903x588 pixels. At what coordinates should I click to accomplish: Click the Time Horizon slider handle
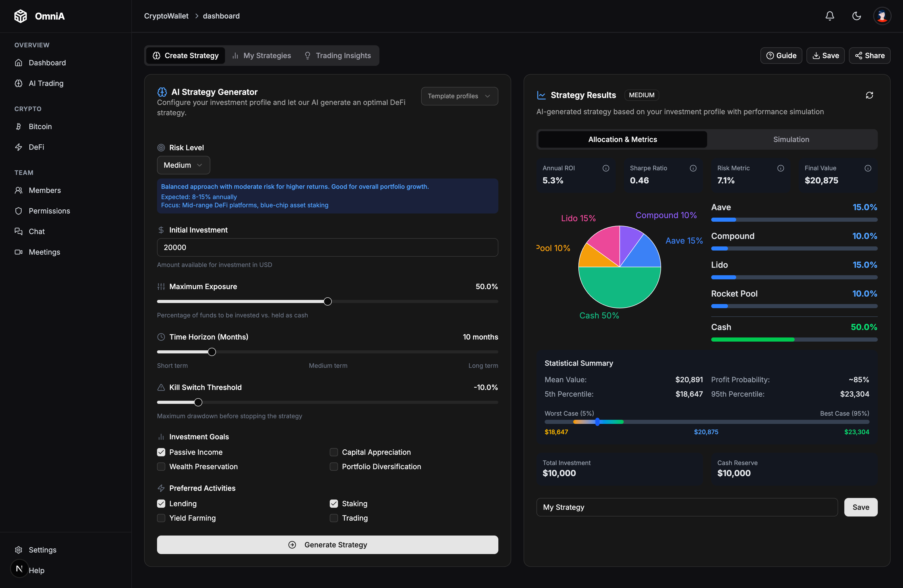(x=212, y=352)
